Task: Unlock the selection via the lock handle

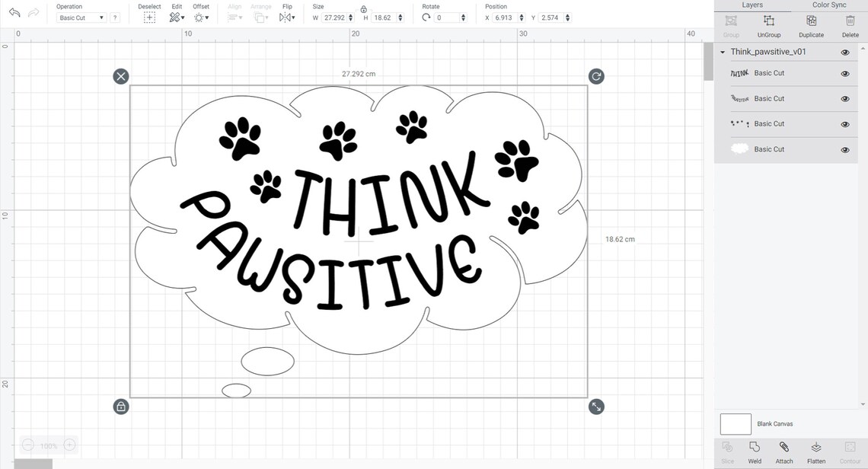Action: click(121, 407)
